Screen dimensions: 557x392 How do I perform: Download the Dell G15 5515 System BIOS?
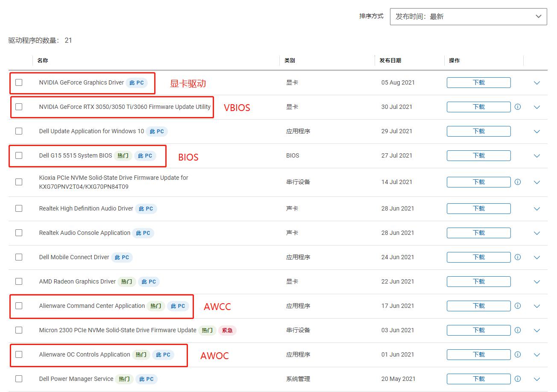[478, 155]
